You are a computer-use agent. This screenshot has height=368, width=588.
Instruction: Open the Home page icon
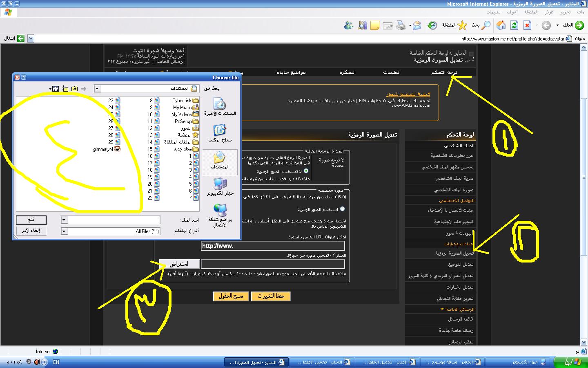coord(501,25)
